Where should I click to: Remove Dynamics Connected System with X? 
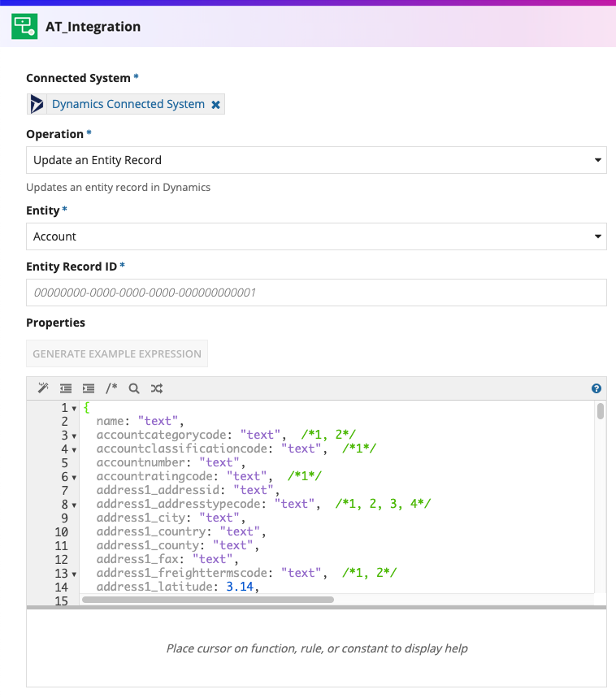215,105
